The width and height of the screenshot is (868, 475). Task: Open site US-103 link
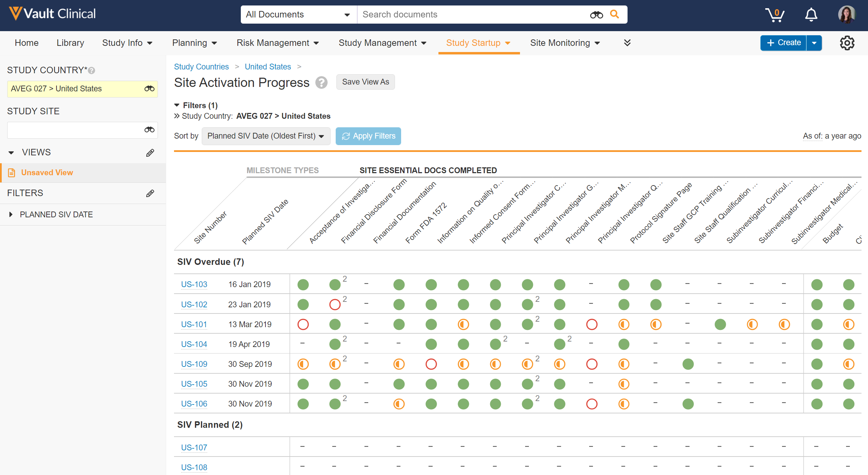coord(194,284)
